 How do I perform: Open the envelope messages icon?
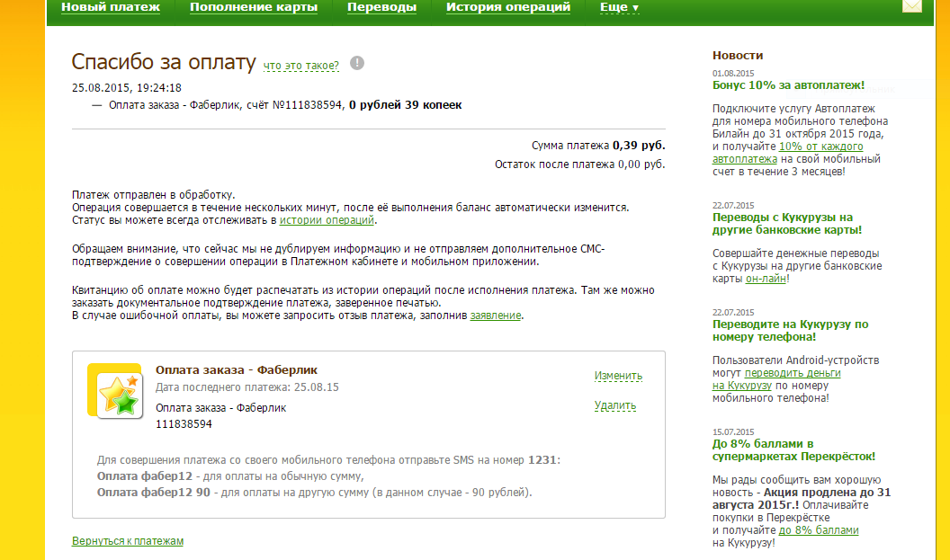pyautogui.click(x=912, y=6)
